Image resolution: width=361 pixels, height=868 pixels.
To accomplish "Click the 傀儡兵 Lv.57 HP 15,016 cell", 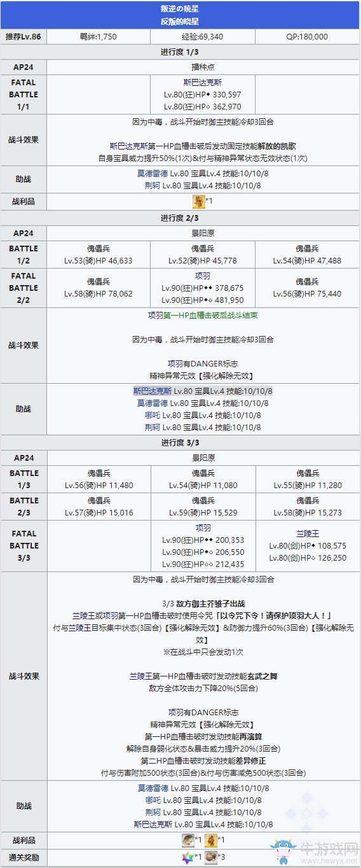I will [98, 507].
